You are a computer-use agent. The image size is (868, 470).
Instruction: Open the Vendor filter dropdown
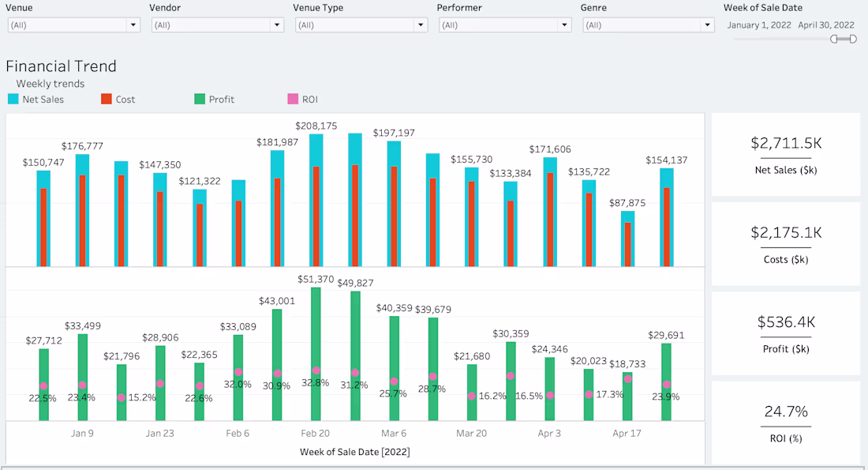point(218,25)
